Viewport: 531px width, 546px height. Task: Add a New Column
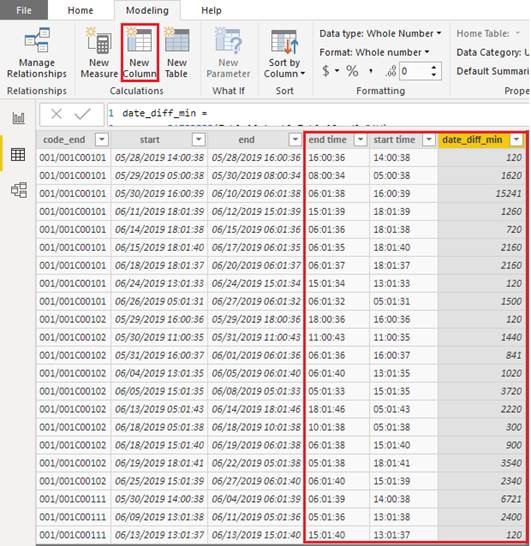(140, 53)
